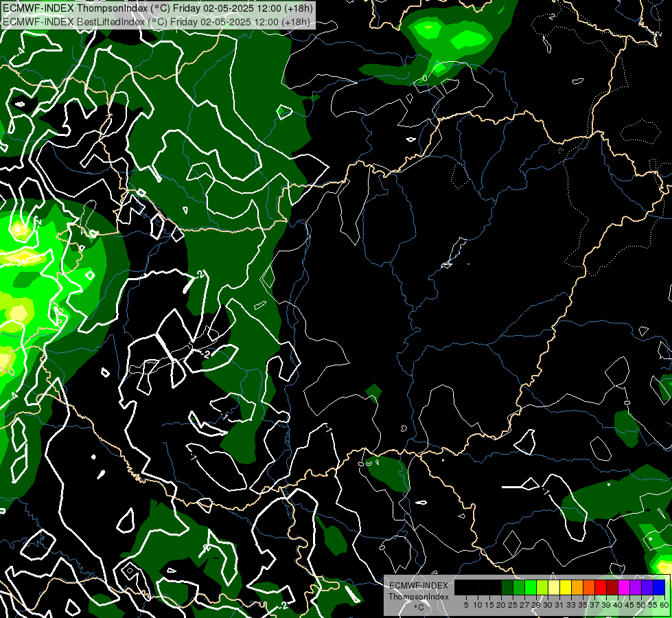672x618 pixels.
Task: Click the legend label 'ThompsonIndex'
Action: point(419,597)
